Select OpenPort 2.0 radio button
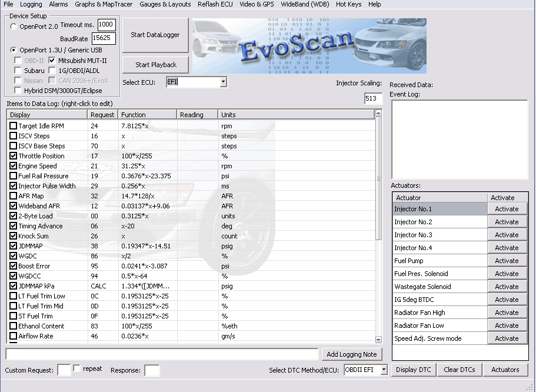Image resolution: width=536 pixels, height=392 pixels. point(14,26)
